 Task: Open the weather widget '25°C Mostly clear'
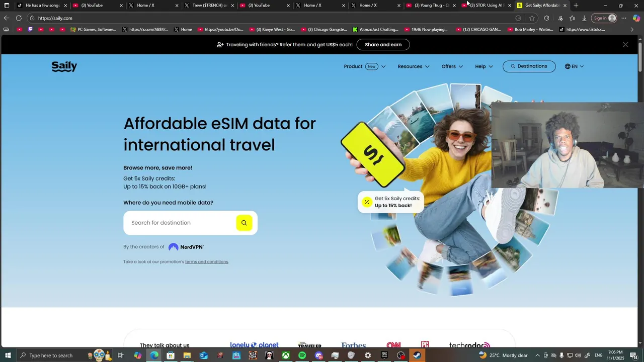click(x=503, y=355)
